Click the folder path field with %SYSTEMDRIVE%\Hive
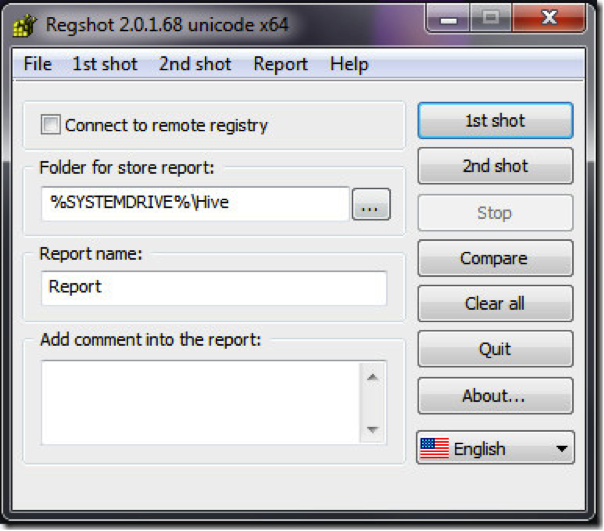Image resolution: width=604 pixels, height=531 pixels. 195,204
